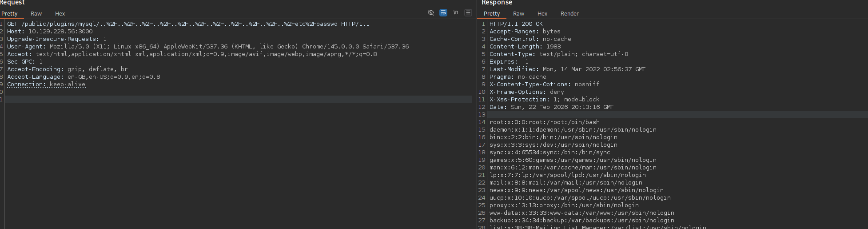Switch to the Request Raw tab

(36, 14)
